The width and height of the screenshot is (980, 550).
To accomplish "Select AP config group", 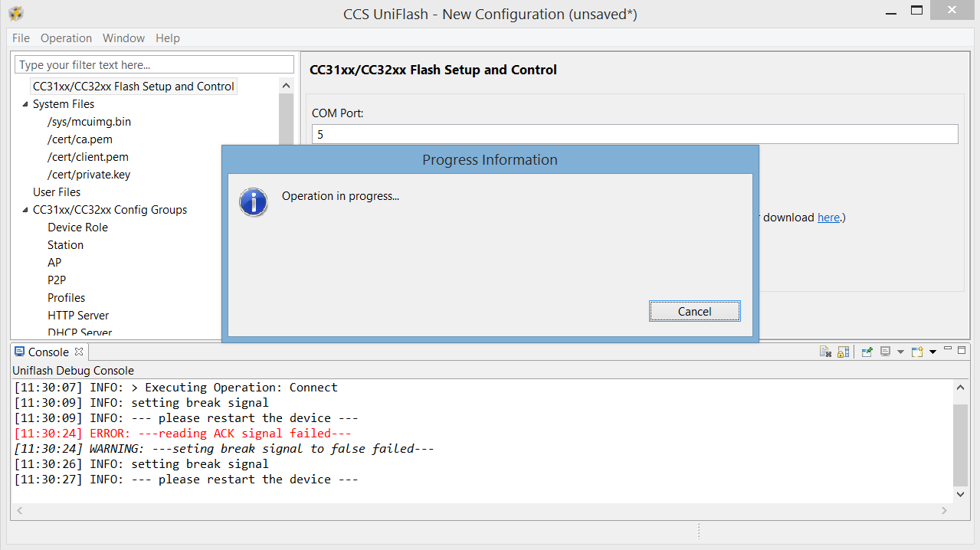I will coord(54,263).
